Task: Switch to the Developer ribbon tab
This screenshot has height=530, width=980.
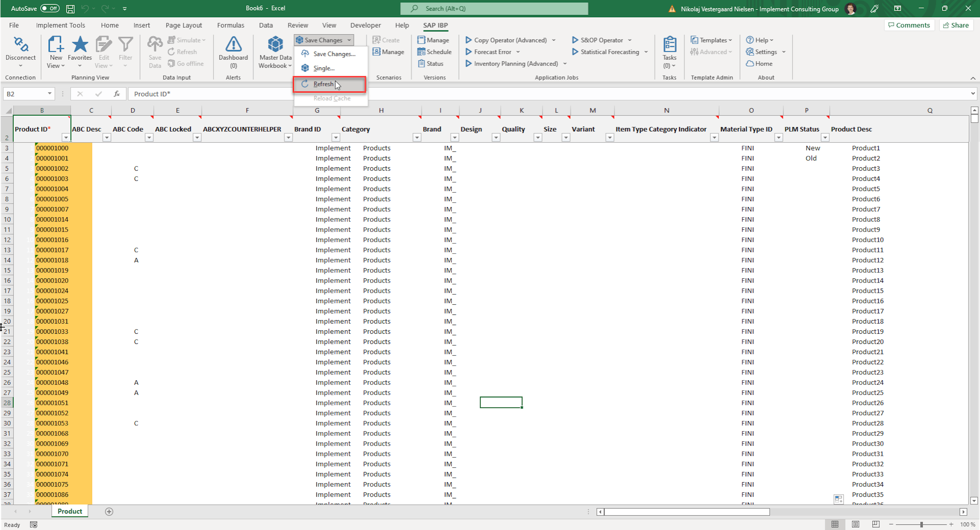Action: coord(365,25)
